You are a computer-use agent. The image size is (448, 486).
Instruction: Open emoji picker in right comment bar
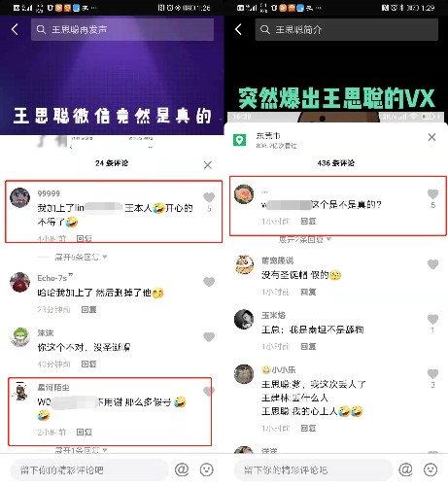click(431, 469)
